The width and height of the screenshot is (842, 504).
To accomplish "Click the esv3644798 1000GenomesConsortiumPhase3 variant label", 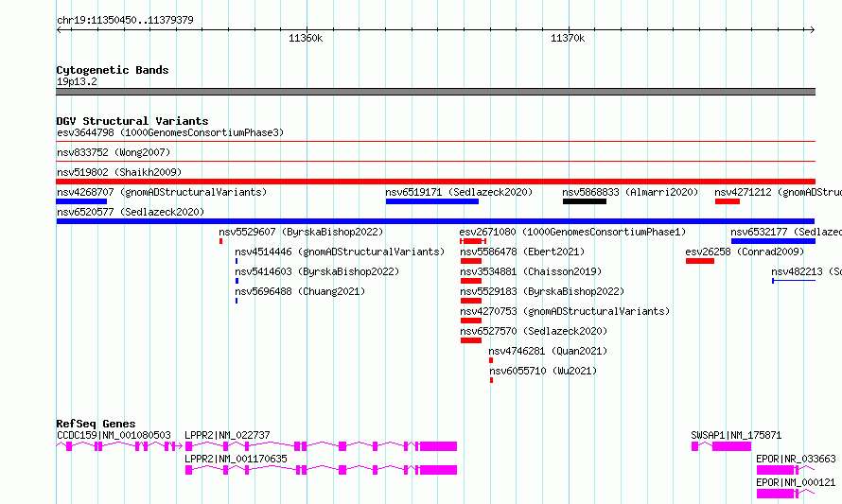I will click(170, 132).
